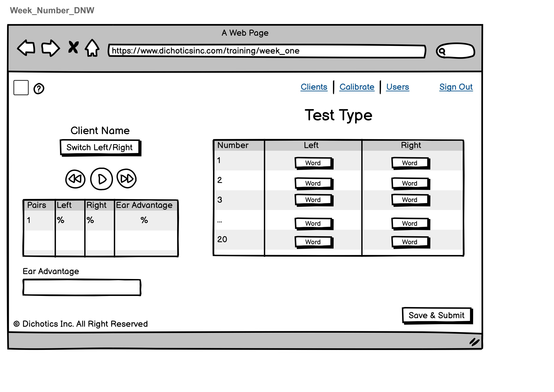
Task: Open the Calibrate navigation link
Action: (x=357, y=87)
